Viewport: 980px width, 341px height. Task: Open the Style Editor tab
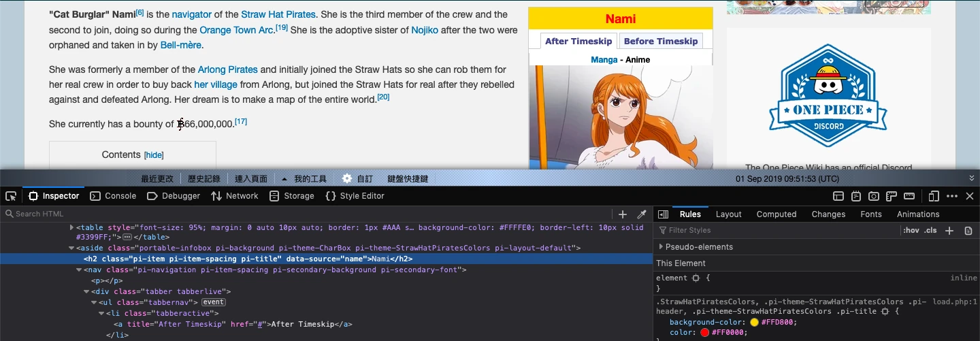point(355,196)
